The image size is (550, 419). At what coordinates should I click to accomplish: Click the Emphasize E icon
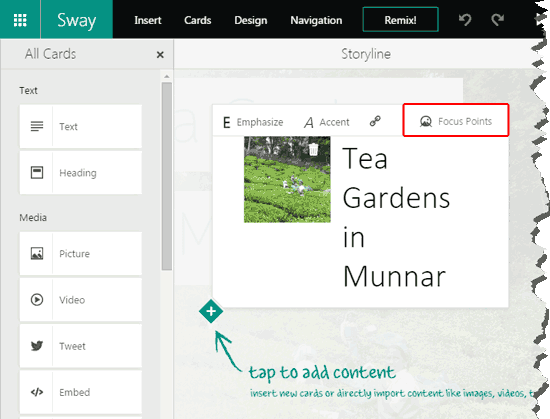(x=227, y=123)
